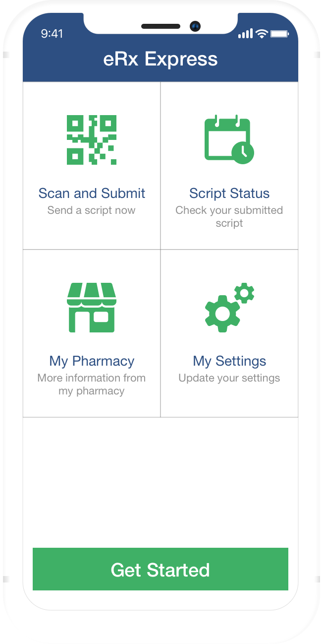
Task: Tap the green QR code icon
Action: 92,140
